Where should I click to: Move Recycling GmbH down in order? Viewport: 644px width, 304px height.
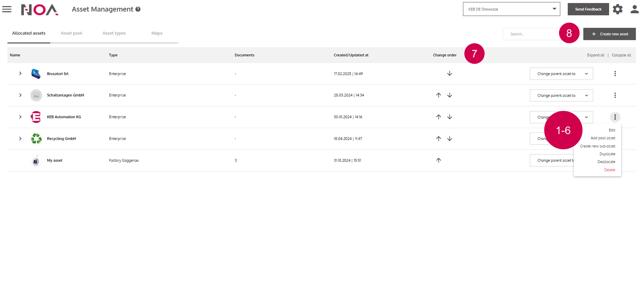coord(450,139)
